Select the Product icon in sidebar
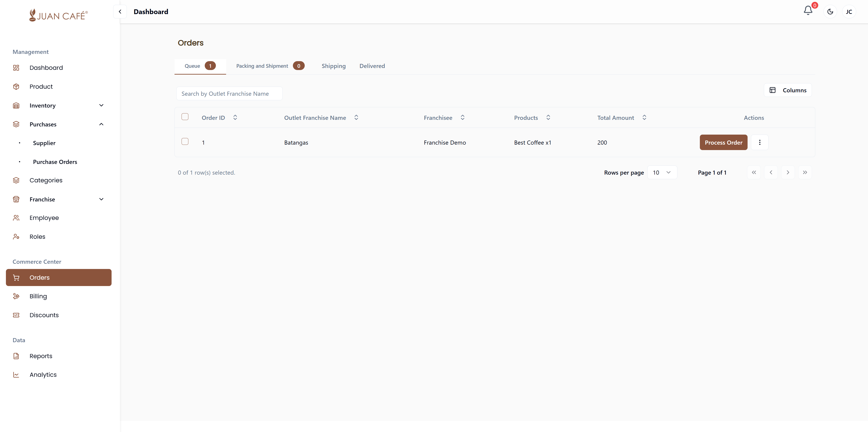 (x=16, y=86)
